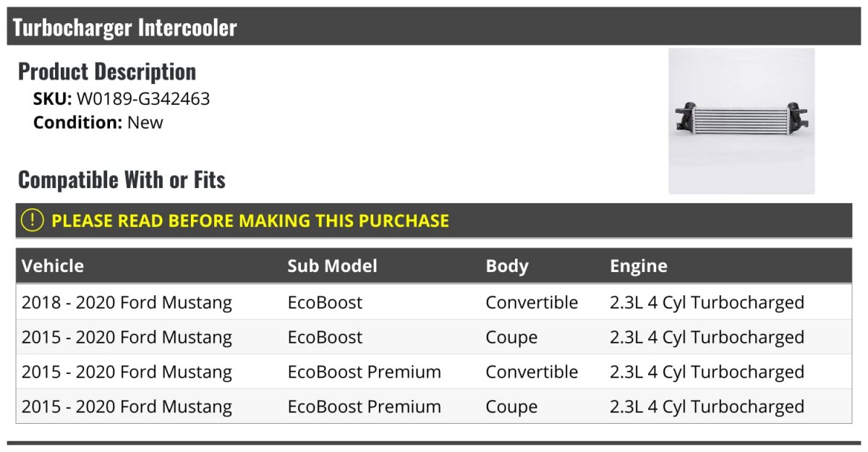Click the SKU number W0189-G342463

click(x=143, y=99)
